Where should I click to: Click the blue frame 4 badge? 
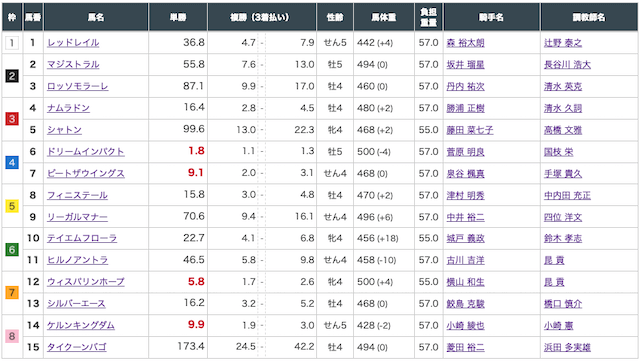12,163
